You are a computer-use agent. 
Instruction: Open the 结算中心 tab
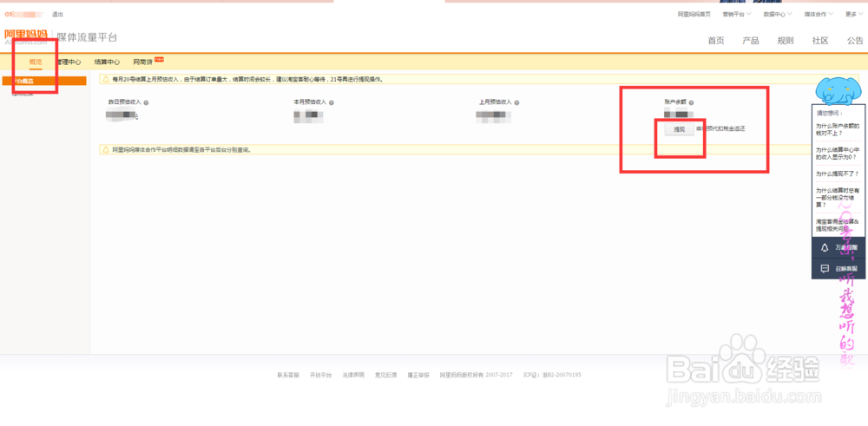107,62
